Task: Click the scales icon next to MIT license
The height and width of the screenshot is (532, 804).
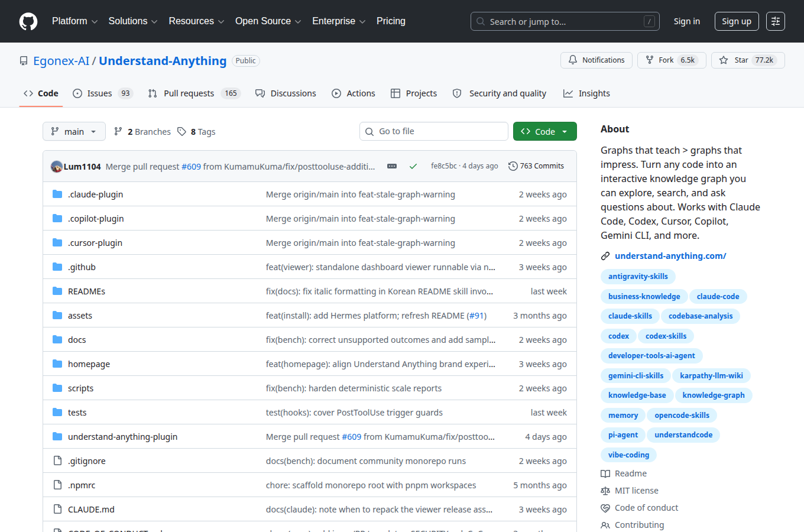Action: [605, 491]
